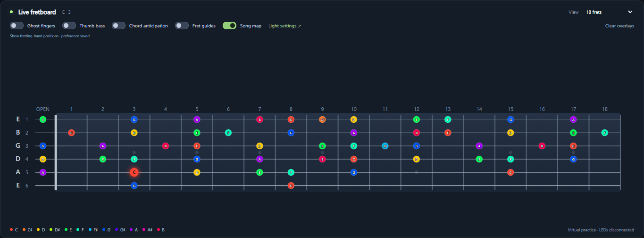Image resolution: width=644 pixels, height=238 pixels.
Task: Select the F♯ marker on G string fret 11
Action: coord(385,146)
